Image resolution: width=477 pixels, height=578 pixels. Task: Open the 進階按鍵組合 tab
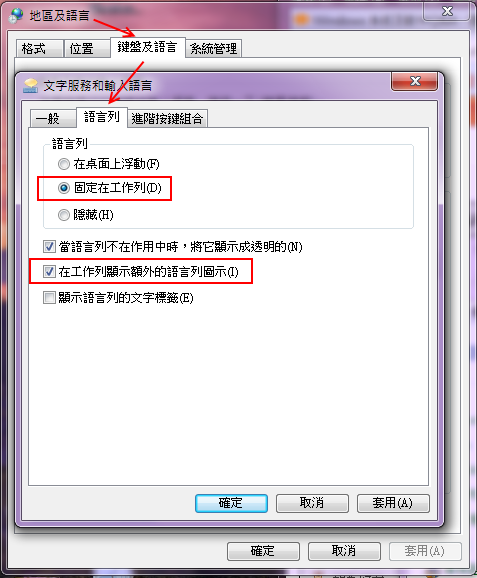pyautogui.click(x=167, y=119)
